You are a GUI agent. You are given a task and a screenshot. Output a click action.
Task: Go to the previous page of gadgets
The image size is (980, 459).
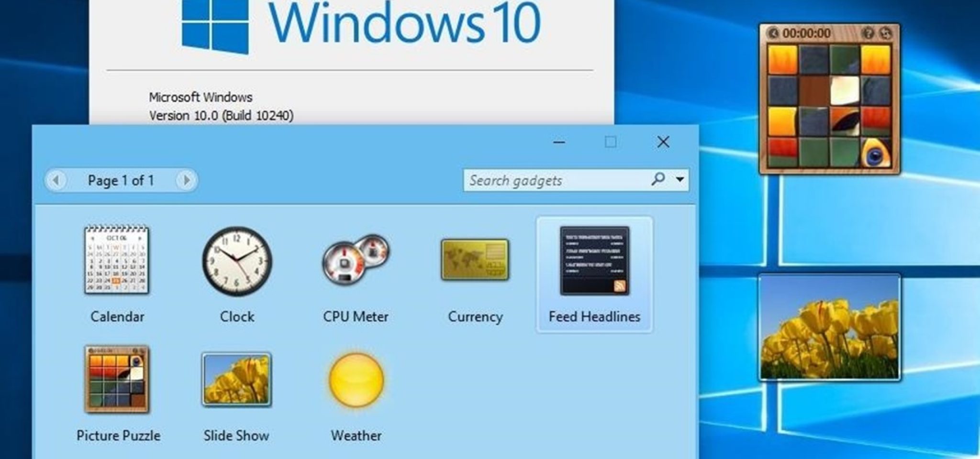pos(56,180)
